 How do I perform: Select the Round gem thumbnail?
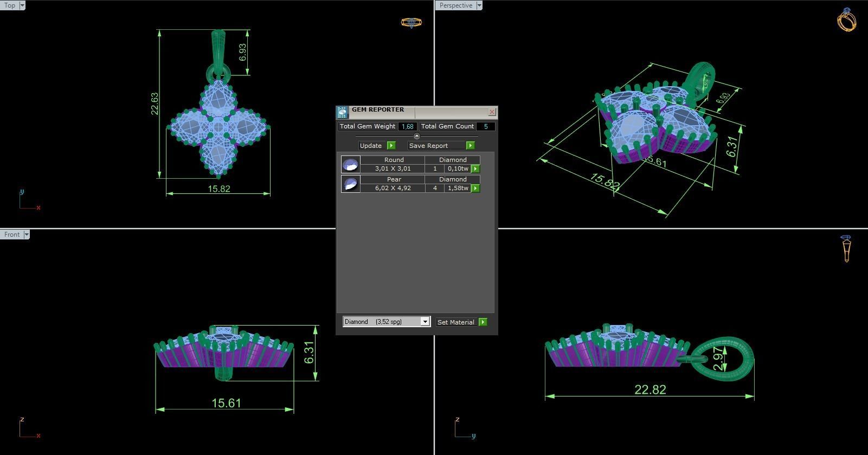pos(350,165)
